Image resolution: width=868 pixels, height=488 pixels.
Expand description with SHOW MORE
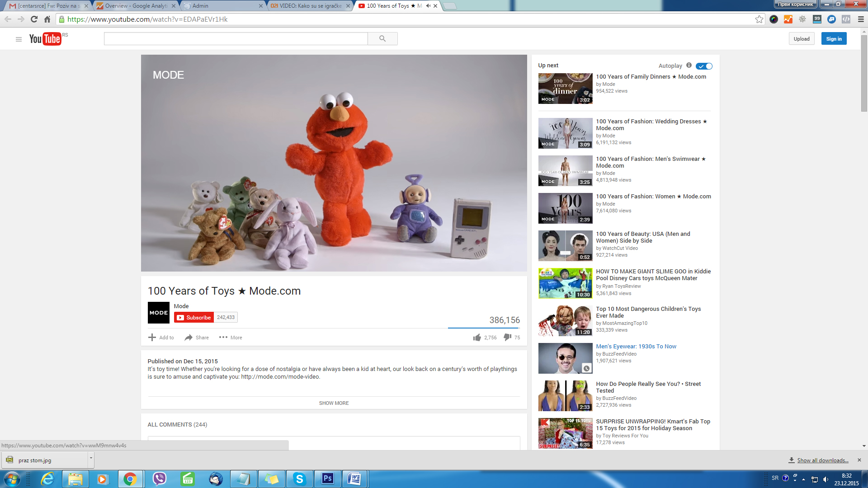point(334,403)
